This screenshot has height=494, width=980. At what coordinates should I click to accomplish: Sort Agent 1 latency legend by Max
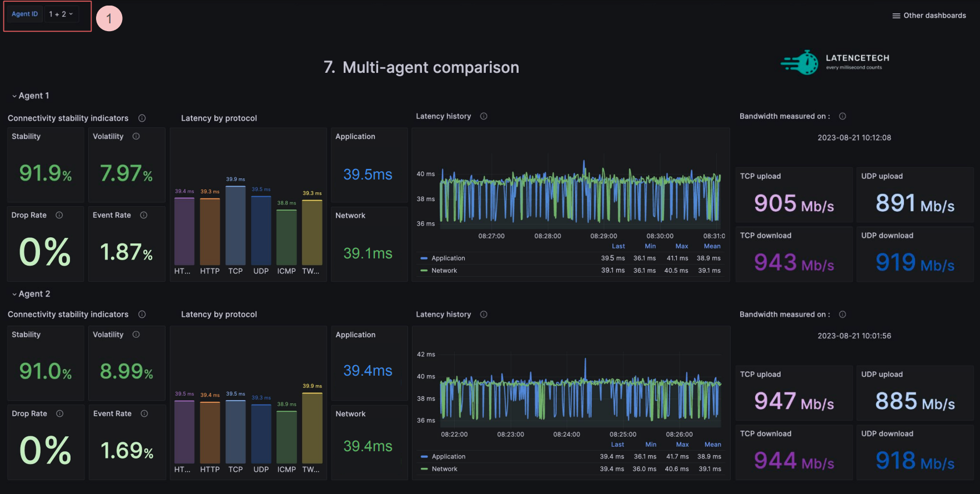682,246
